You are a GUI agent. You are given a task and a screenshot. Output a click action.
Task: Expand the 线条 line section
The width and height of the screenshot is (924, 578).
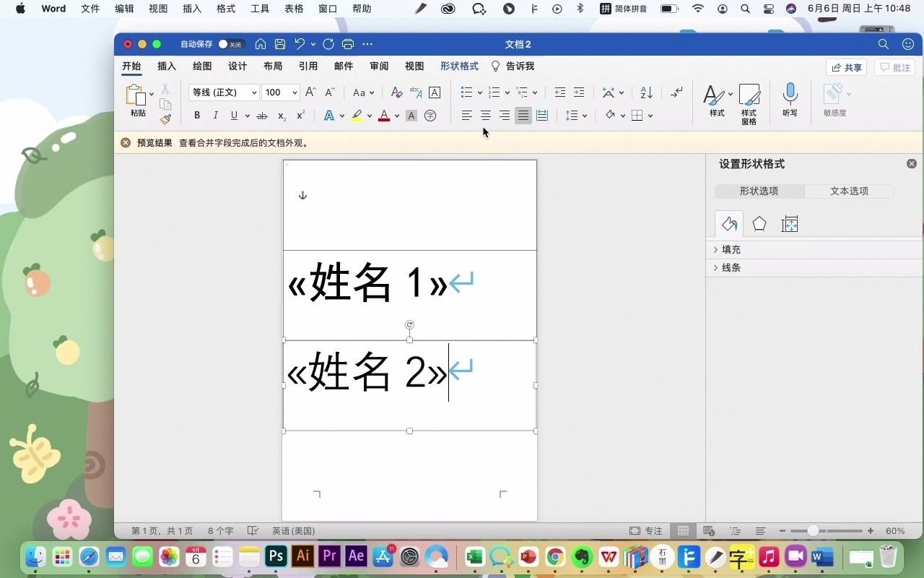click(731, 267)
